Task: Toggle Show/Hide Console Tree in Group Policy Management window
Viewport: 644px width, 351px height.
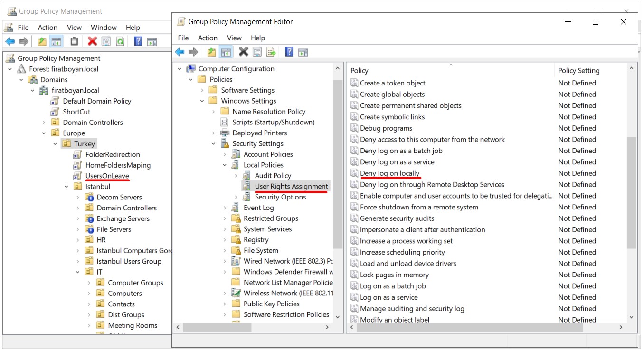Action: click(57, 42)
